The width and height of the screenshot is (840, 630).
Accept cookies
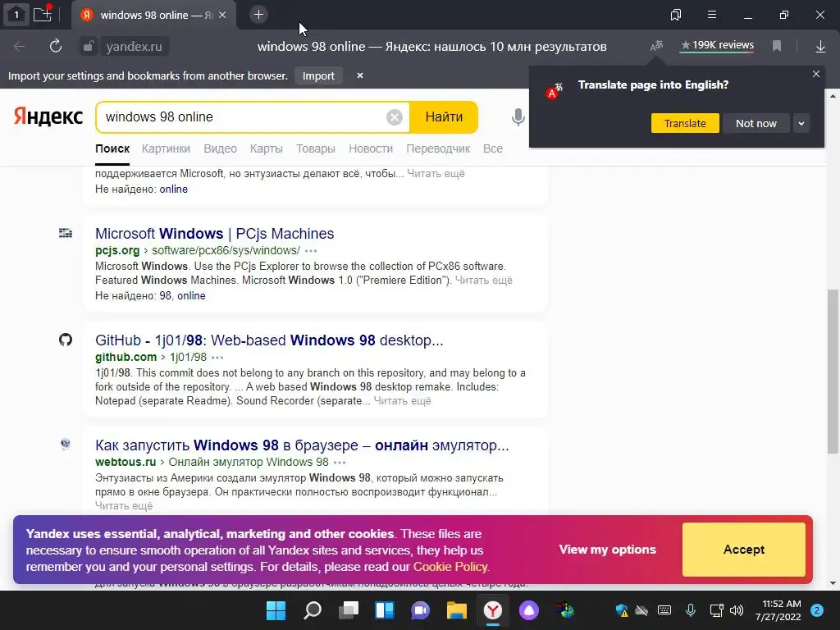click(743, 550)
